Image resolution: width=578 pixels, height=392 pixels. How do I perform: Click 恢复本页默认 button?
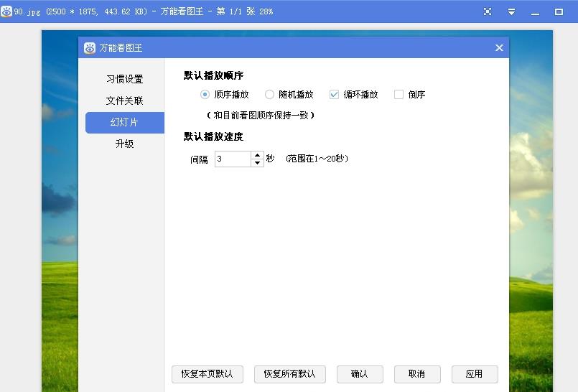pyautogui.click(x=208, y=374)
